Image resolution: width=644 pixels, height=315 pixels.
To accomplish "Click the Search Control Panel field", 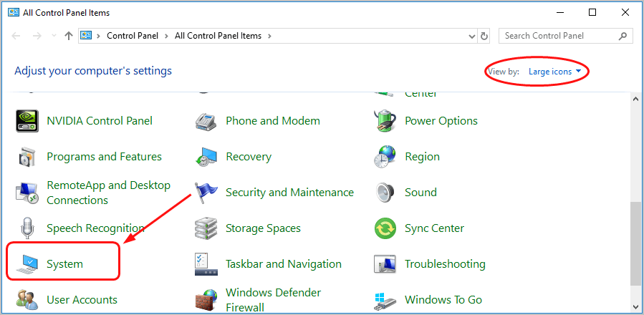I will 565,36.
